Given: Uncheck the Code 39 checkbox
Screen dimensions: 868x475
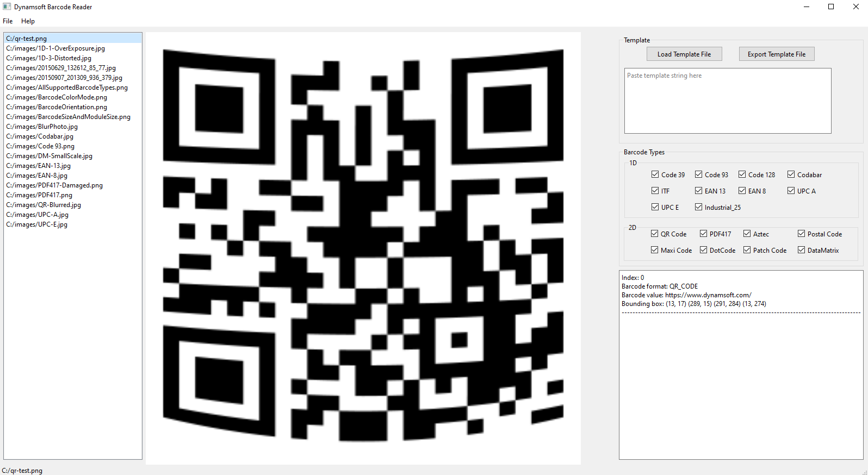Looking at the screenshot, I should pyautogui.click(x=655, y=174).
